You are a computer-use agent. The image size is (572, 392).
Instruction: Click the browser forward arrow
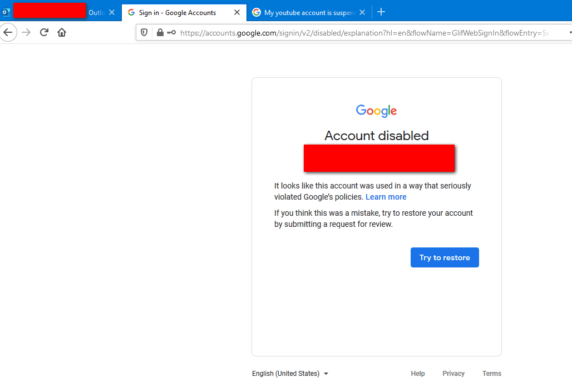tap(26, 32)
